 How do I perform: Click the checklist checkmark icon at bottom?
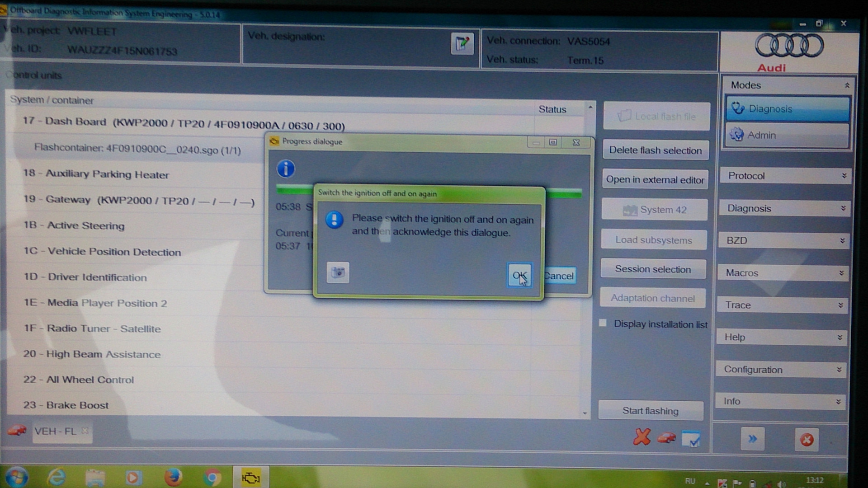coord(691,438)
